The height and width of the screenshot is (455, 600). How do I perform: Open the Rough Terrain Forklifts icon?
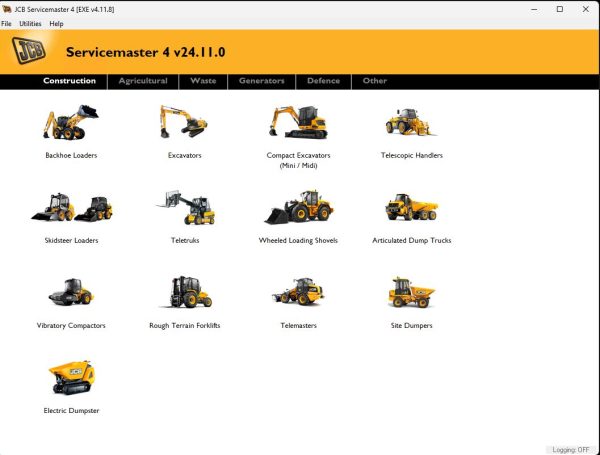tap(186, 292)
